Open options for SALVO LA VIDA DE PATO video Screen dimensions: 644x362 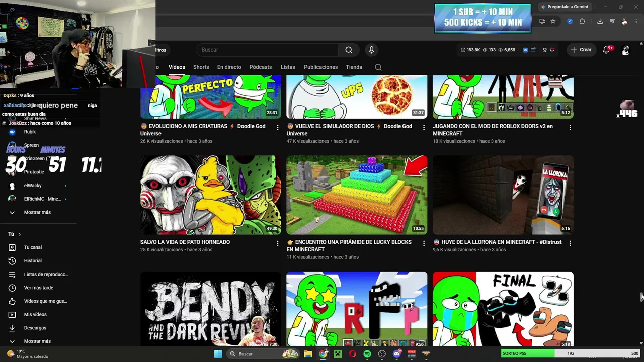pyautogui.click(x=278, y=243)
